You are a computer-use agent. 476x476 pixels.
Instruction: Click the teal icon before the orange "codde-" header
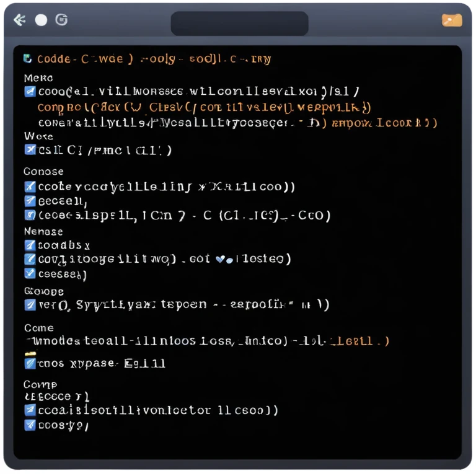pyautogui.click(x=28, y=58)
